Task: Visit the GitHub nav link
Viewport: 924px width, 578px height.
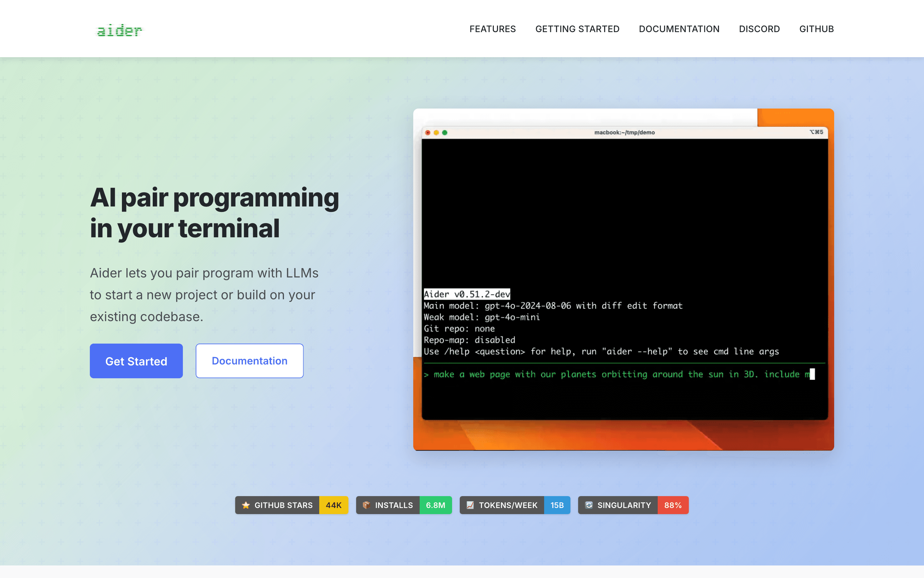Action: click(x=816, y=29)
